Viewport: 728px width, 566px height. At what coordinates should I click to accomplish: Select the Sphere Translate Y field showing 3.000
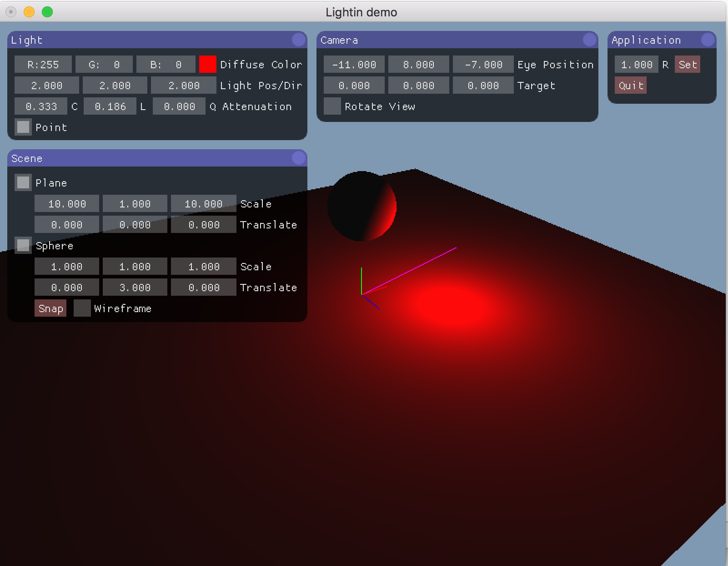[x=135, y=288]
